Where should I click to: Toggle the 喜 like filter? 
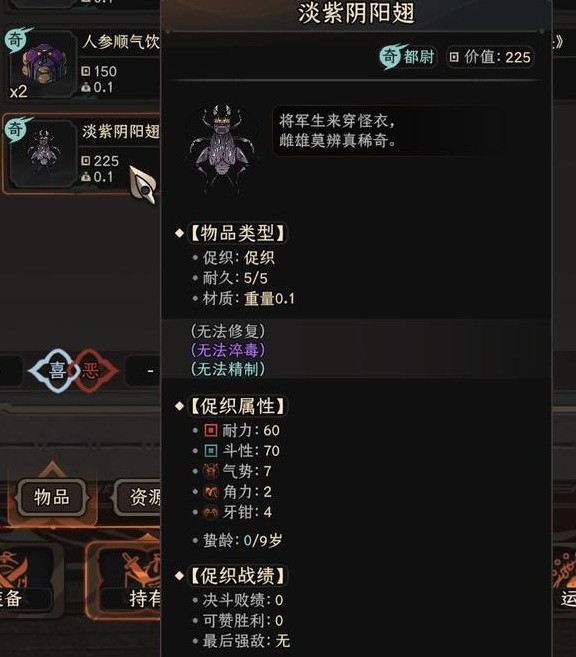(x=56, y=370)
